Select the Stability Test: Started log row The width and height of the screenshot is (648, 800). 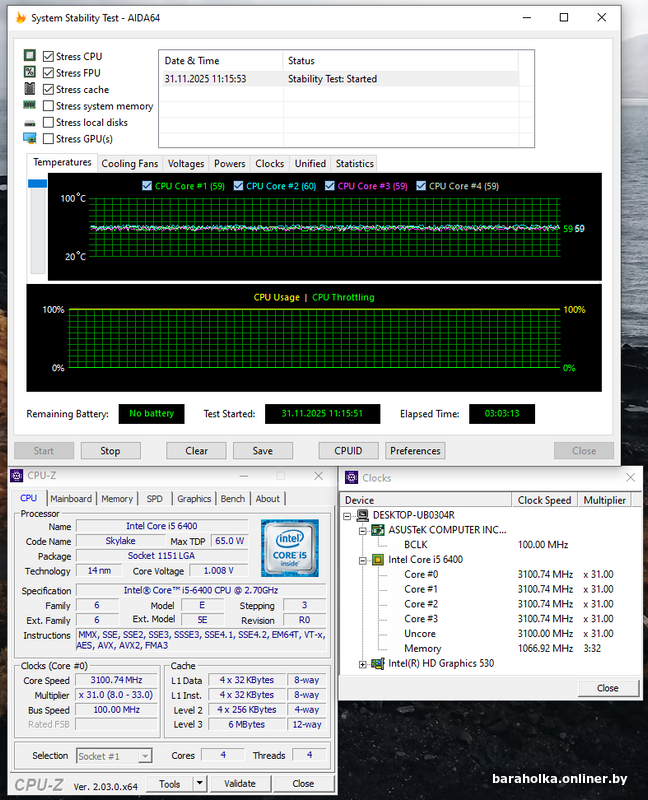tap(340, 79)
